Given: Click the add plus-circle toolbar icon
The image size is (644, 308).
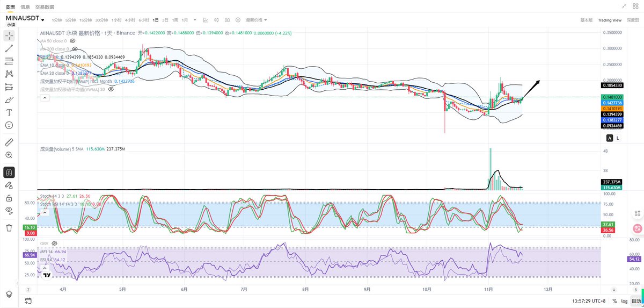Looking at the screenshot, I should point(238,20).
